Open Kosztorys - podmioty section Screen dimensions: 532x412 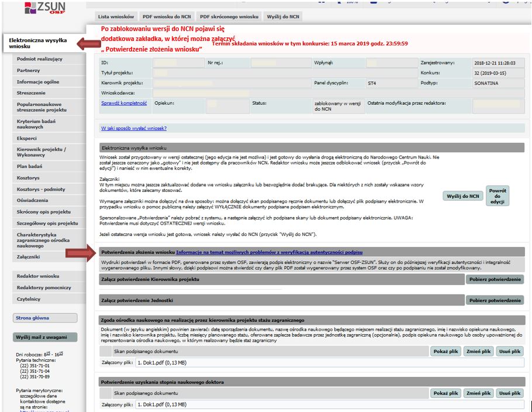coord(49,189)
